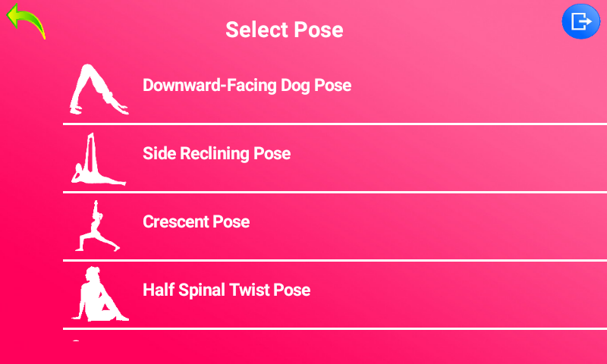The width and height of the screenshot is (607, 364).
Task: Click the blue exit icon
Action: [580, 20]
